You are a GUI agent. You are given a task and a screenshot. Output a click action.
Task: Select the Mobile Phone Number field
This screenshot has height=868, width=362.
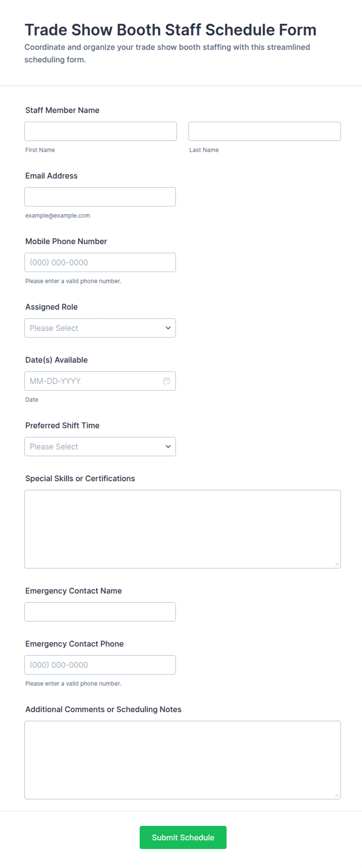tap(100, 262)
